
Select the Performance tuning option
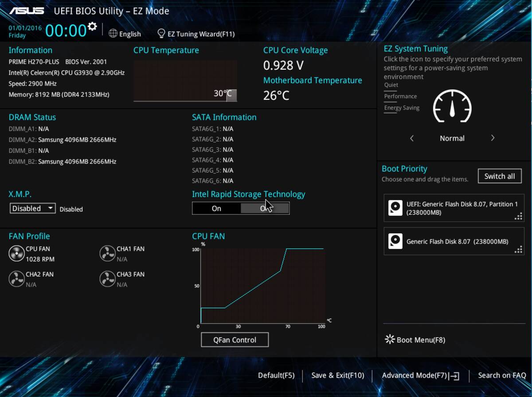[400, 97]
